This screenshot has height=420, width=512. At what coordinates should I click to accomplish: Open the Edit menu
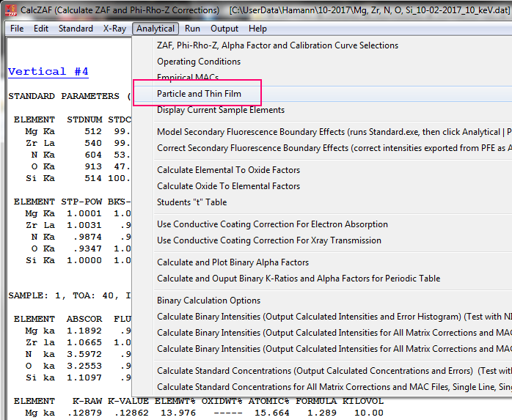pyautogui.click(x=41, y=29)
